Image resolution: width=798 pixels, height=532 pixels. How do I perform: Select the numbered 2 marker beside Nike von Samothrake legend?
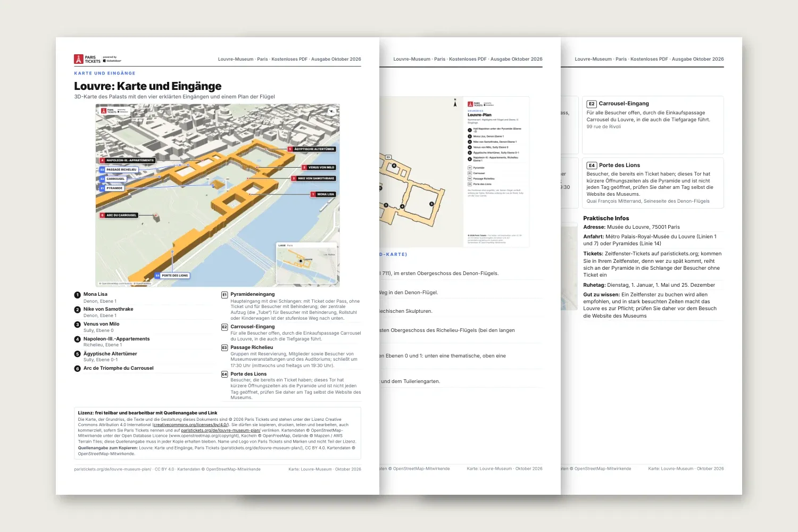[78, 310]
